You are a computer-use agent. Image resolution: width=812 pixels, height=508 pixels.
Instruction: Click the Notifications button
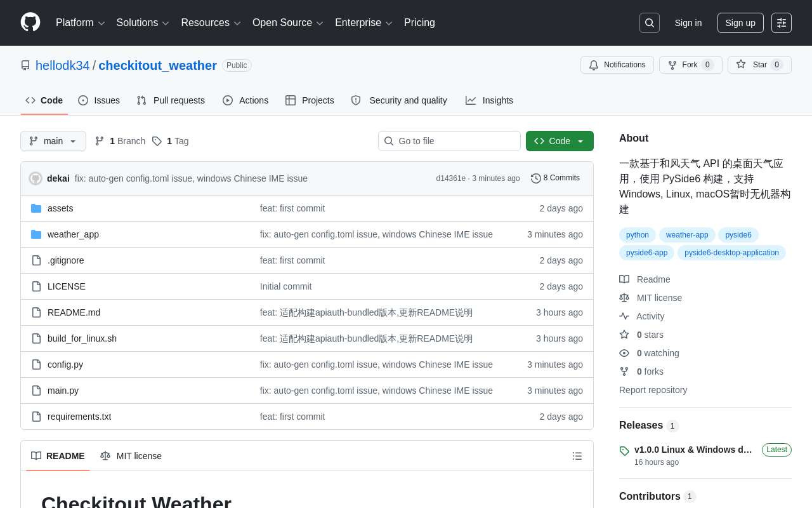point(617,65)
